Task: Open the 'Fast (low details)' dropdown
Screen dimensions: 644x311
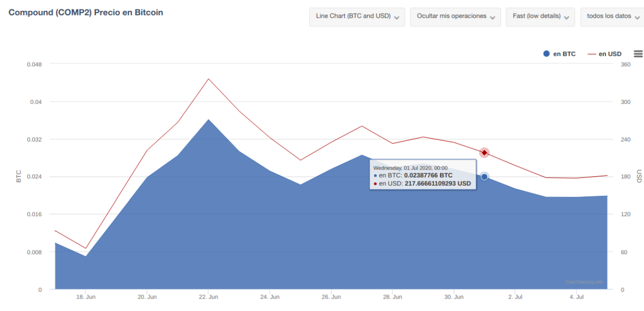Action: (540, 16)
